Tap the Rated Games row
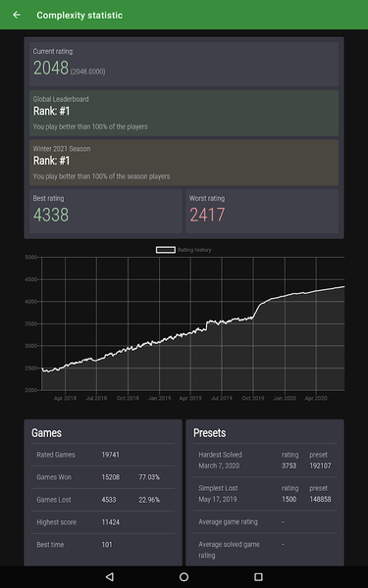 pyautogui.click(x=103, y=455)
